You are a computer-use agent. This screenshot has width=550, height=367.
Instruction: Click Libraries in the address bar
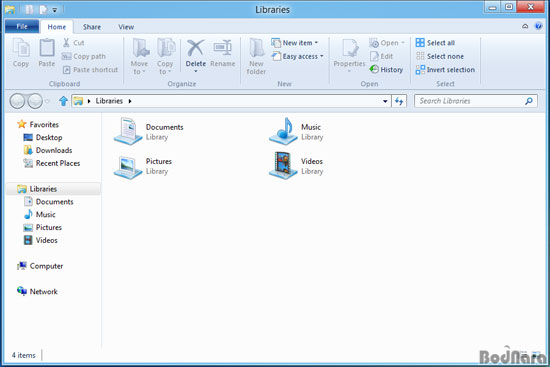109,101
